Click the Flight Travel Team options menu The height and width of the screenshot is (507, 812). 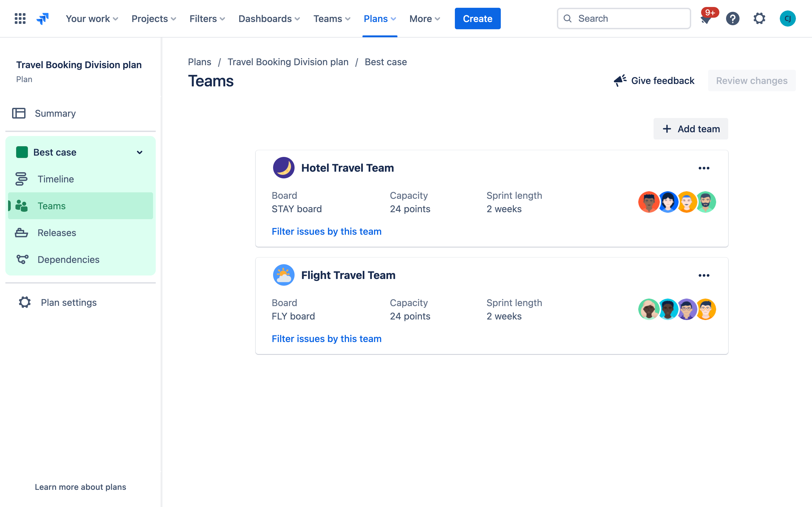point(704,275)
